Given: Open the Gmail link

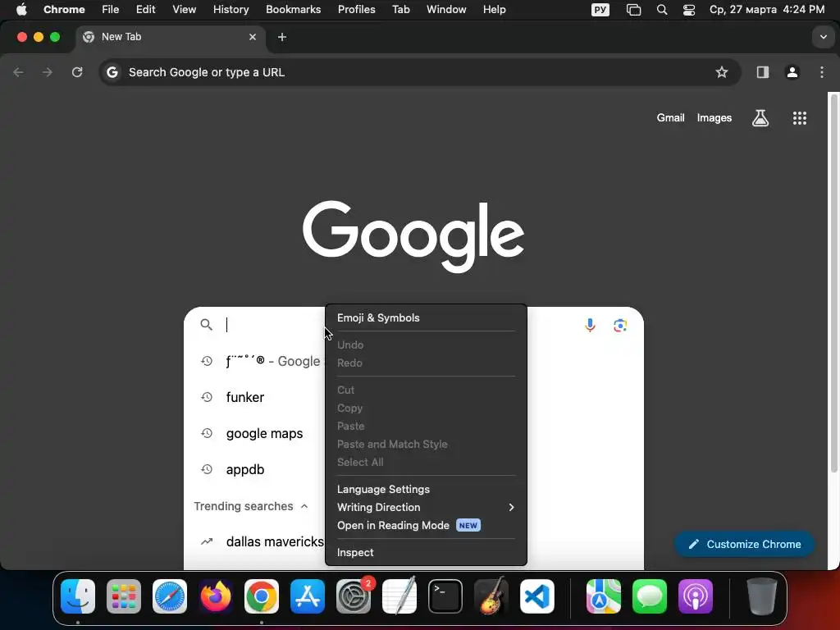Looking at the screenshot, I should pos(670,118).
